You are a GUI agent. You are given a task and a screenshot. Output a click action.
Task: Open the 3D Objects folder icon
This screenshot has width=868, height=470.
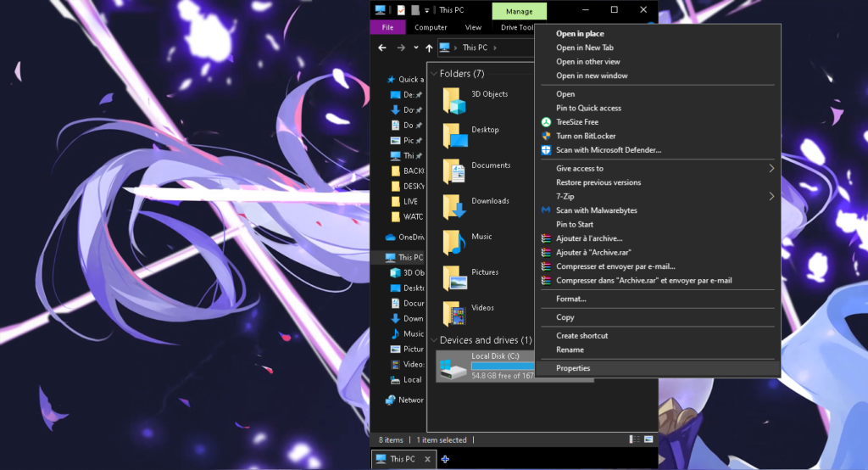tap(454, 101)
